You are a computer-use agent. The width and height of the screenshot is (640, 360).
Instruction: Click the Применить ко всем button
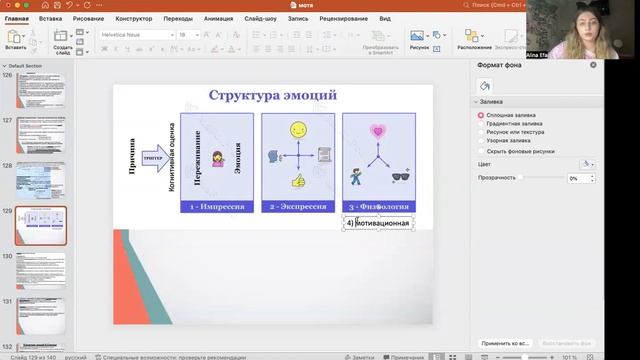point(505,343)
